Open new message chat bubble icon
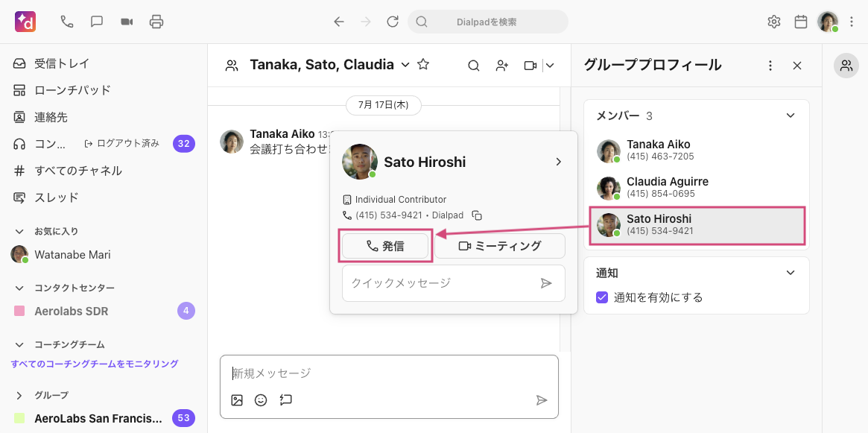Viewport: 868px width, 433px height. pyautogui.click(x=97, y=22)
